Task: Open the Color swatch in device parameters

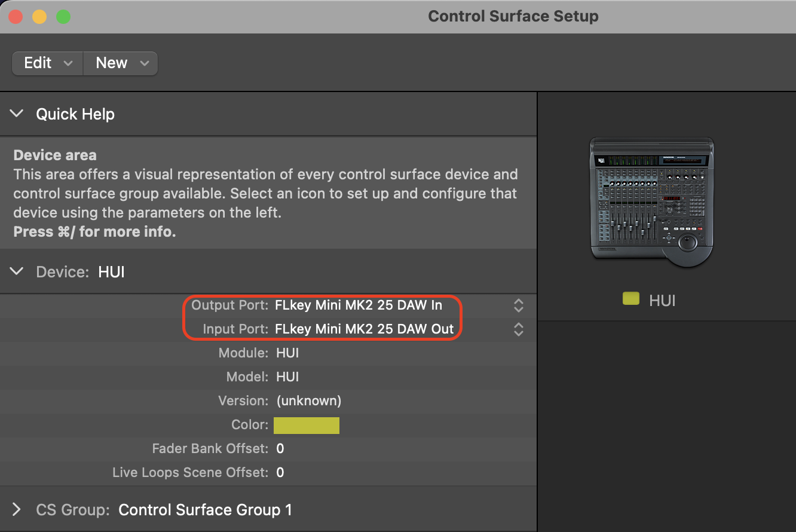Action: pos(307,425)
